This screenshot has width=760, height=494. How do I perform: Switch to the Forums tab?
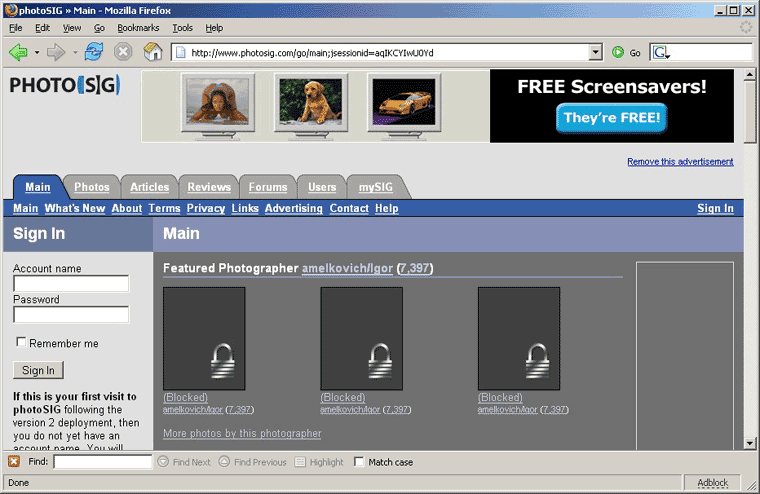[268, 187]
